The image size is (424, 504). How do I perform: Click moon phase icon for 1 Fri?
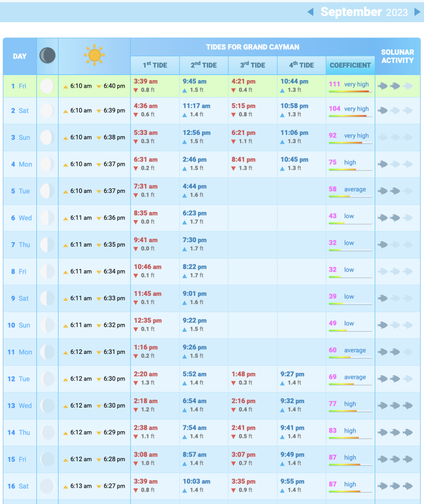47,86
